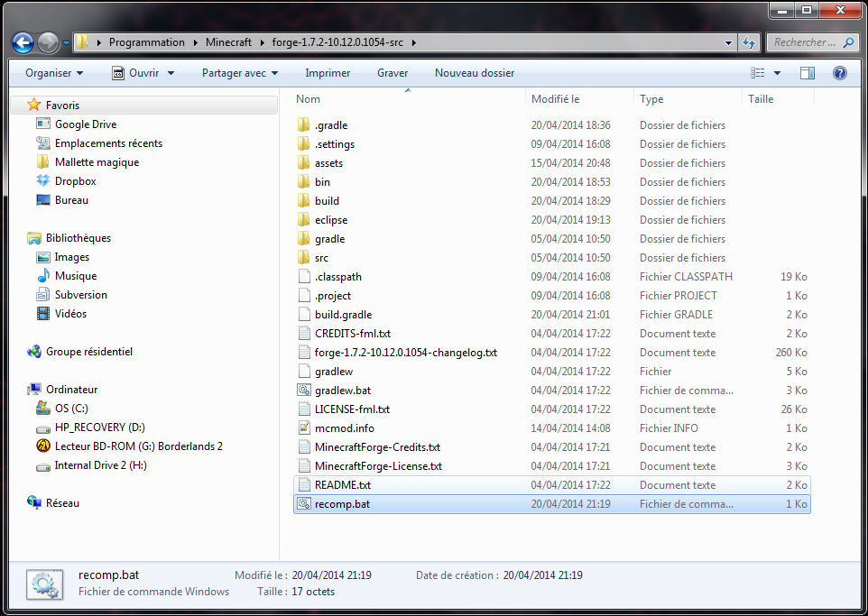Click the Imprimer toolbar item

328,73
